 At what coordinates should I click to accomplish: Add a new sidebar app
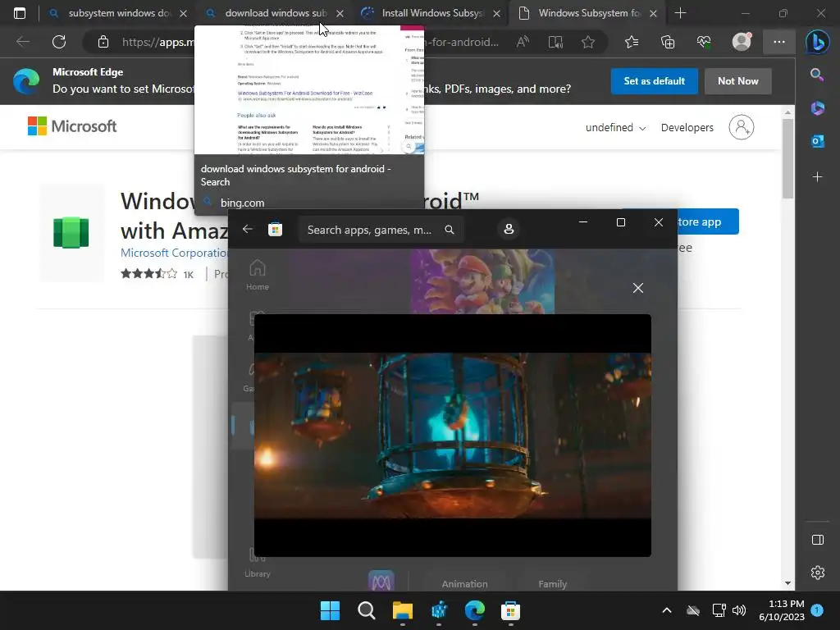[x=817, y=177]
